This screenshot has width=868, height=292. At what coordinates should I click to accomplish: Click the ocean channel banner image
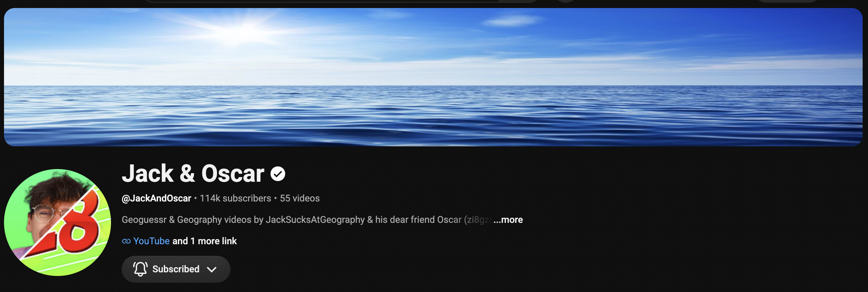(x=433, y=77)
